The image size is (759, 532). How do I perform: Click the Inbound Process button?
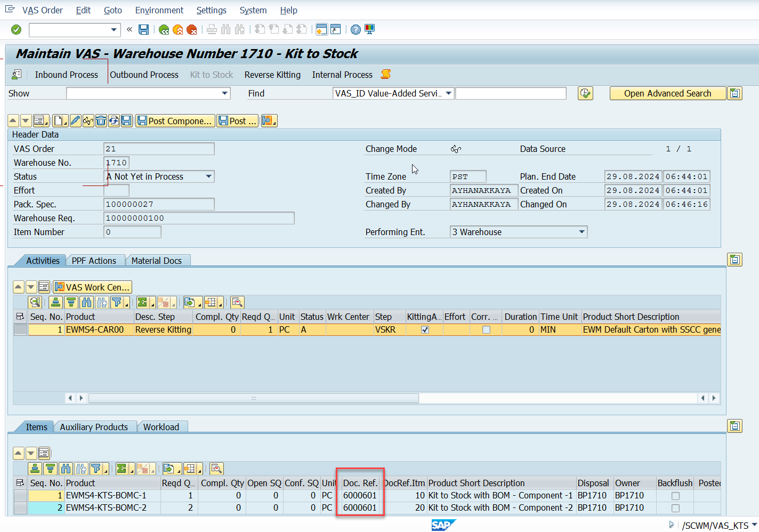(67, 75)
